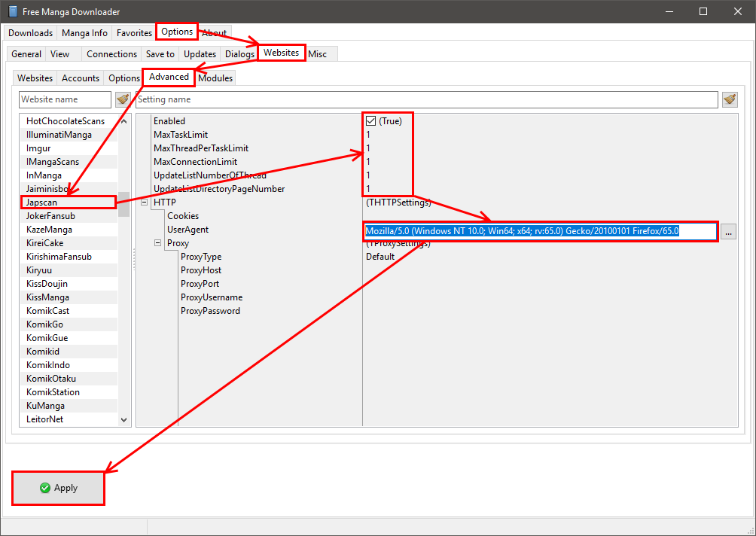Select HotChocolateScans in the website list

tap(68, 121)
